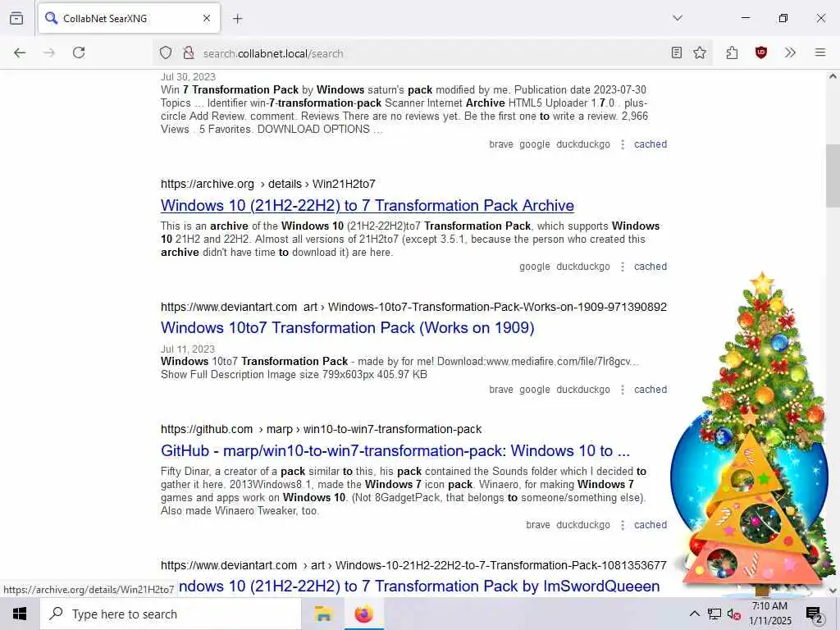Image resolution: width=840 pixels, height=630 pixels.
Task: Reload the page with the refresh icon
Action: [79, 52]
